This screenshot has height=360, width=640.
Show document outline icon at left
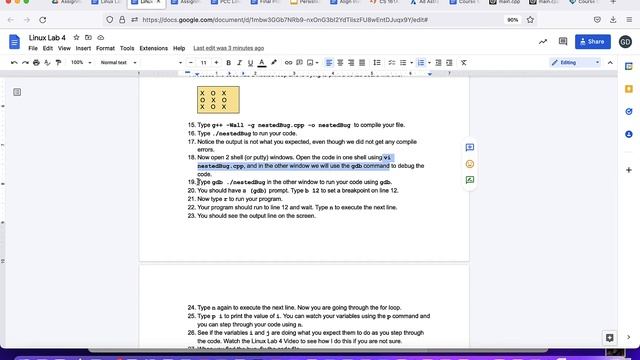click(17, 92)
